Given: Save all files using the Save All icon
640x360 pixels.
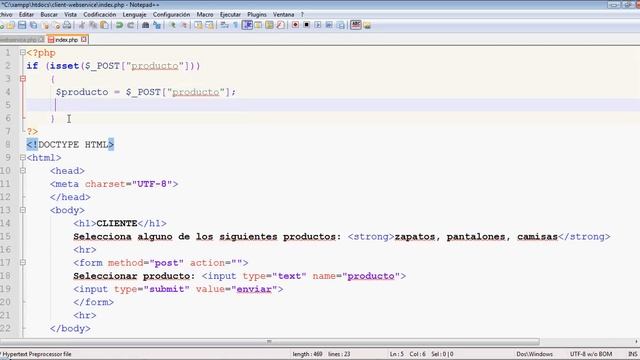Looking at the screenshot, I should (x=33, y=25).
